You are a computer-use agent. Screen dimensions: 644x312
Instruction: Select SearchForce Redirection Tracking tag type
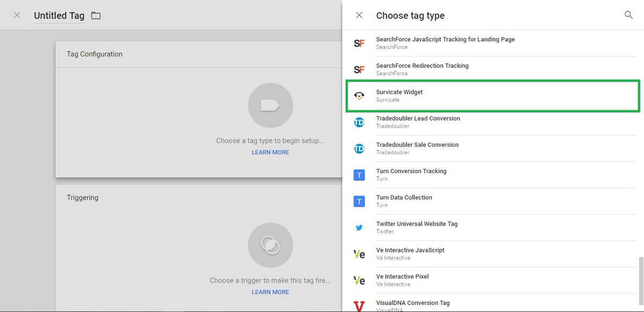(x=493, y=70)
